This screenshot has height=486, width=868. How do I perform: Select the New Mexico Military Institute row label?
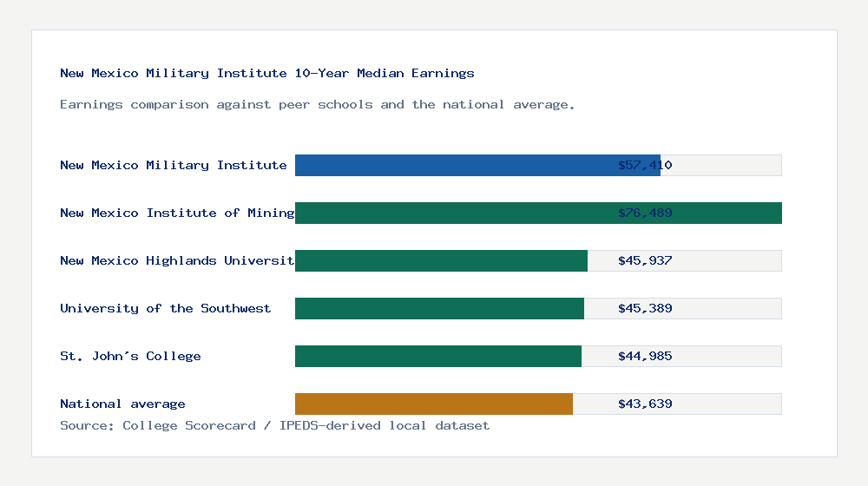(x=174, y=165)
